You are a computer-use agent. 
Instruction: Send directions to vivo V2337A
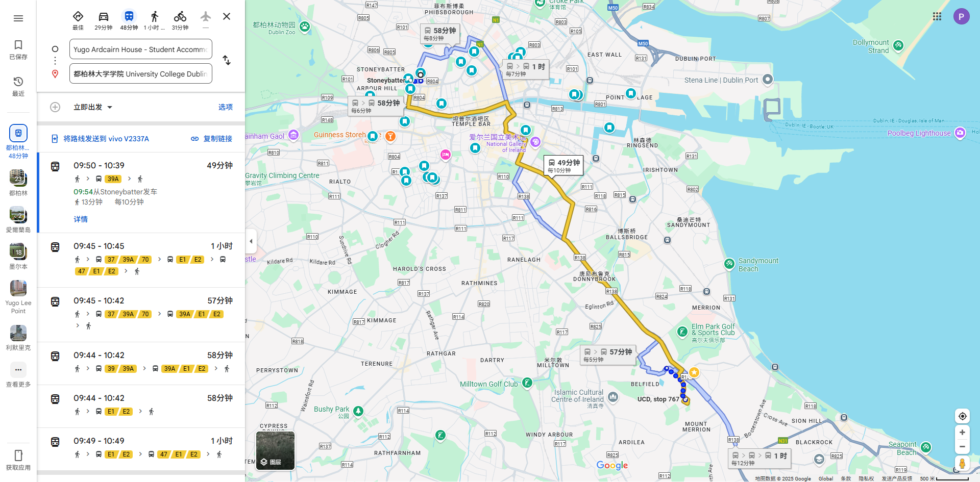click(100, 139)
